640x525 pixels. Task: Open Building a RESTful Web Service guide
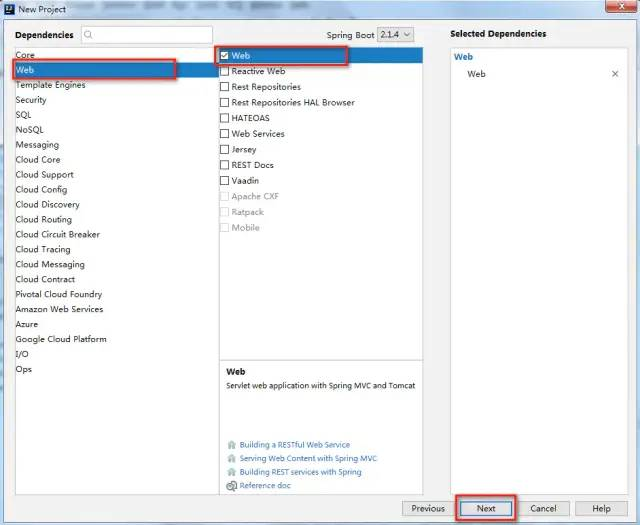(x=295, y=445)
